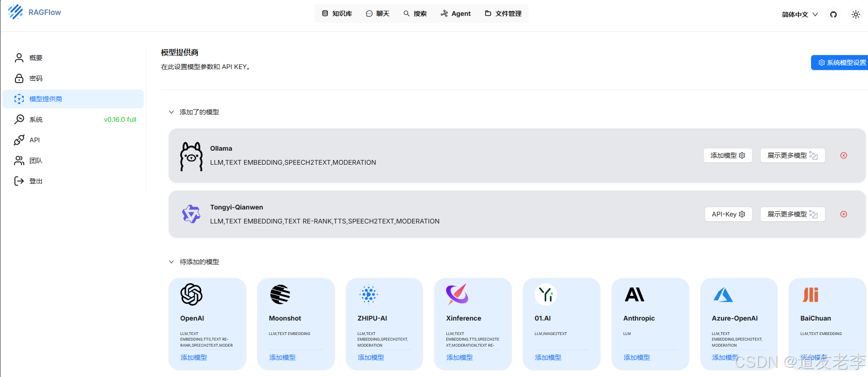
Task: Click the 系统模型设置 button
Action: [x=840, y=63]
